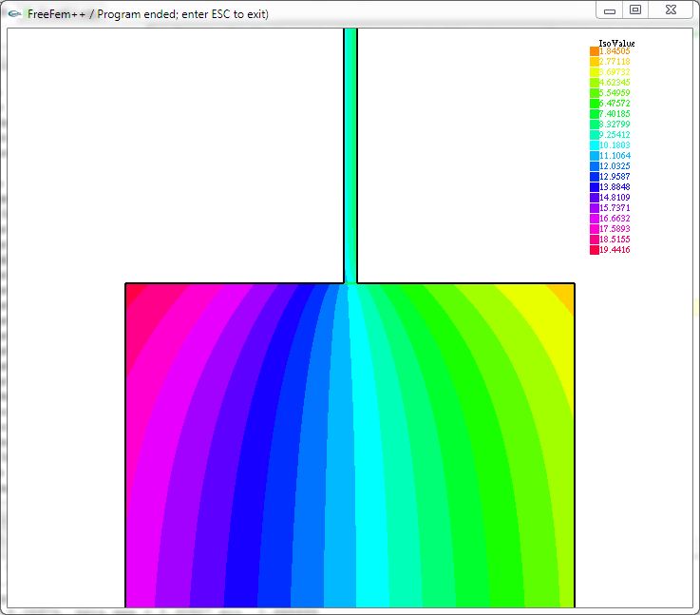Click the 11.1064 legend color swatch
The image size is (700, 615).
pos(595,156)
